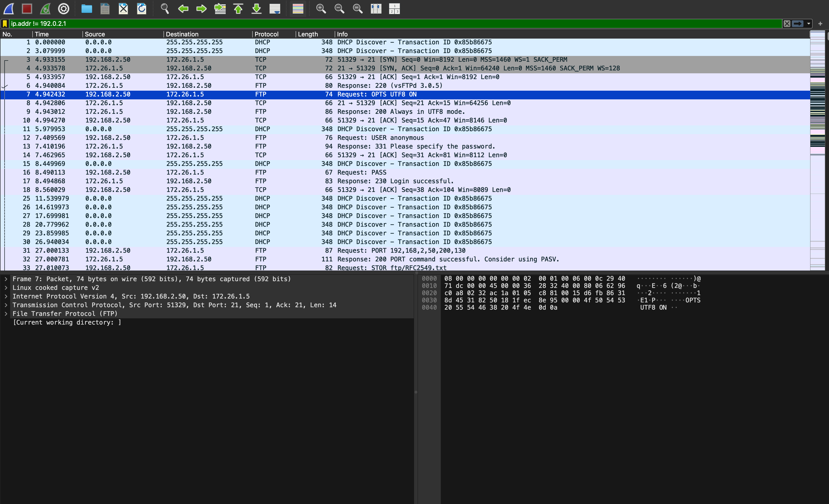The width and height of the screenshot is (829, 504).
Task: Sort by the Length column
Action: (315, 34)
